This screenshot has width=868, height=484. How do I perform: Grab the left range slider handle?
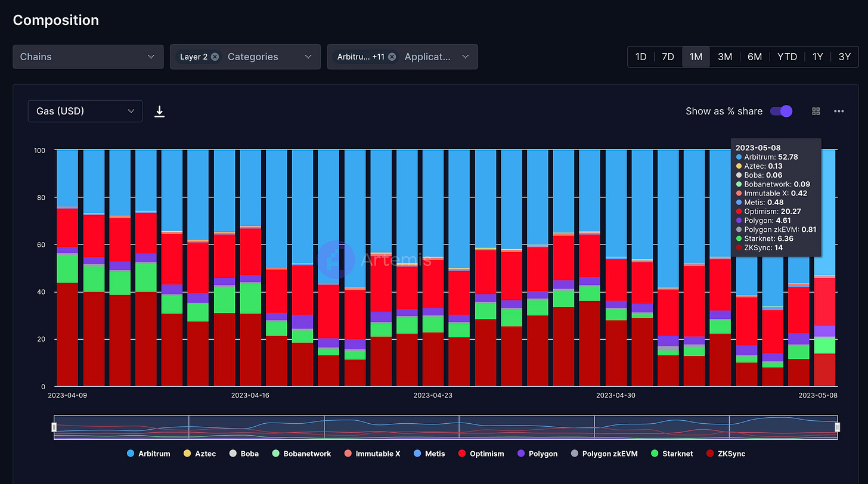tap(54, 427)
